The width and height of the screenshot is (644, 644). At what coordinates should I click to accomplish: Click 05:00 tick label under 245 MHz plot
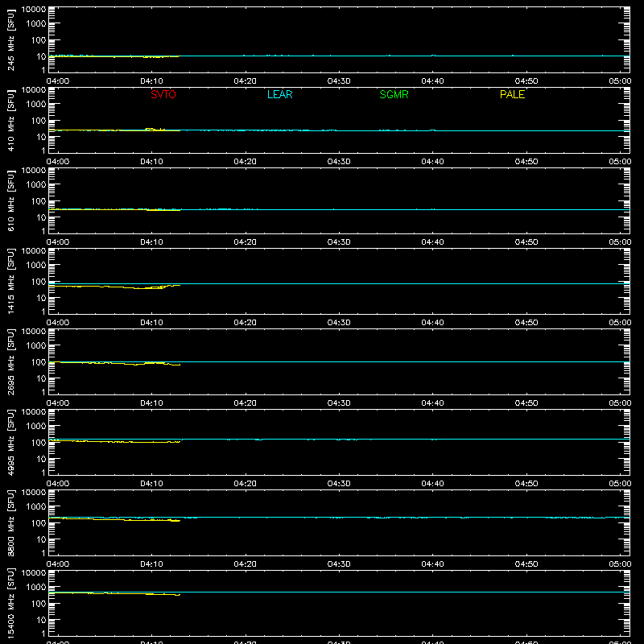click(620, 81)
